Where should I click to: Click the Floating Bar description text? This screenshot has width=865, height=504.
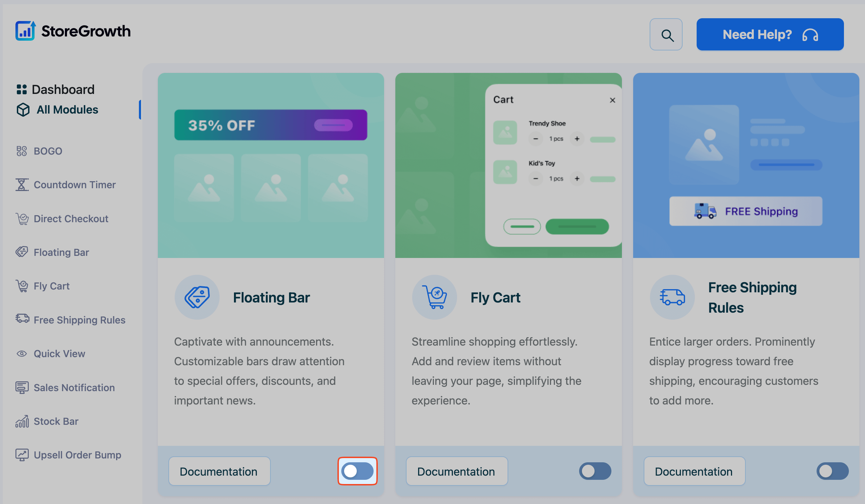[x=259, y=371]
